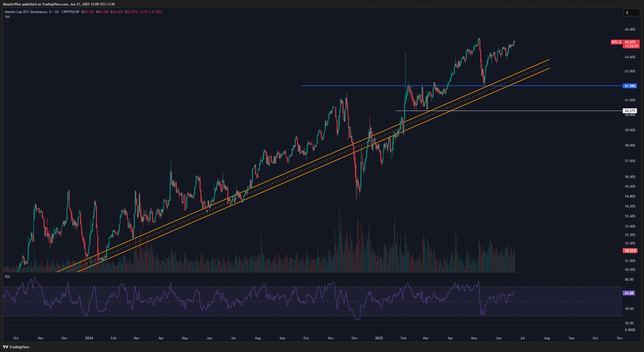Select the white 60.27% price axis label

tap(630, 111)
